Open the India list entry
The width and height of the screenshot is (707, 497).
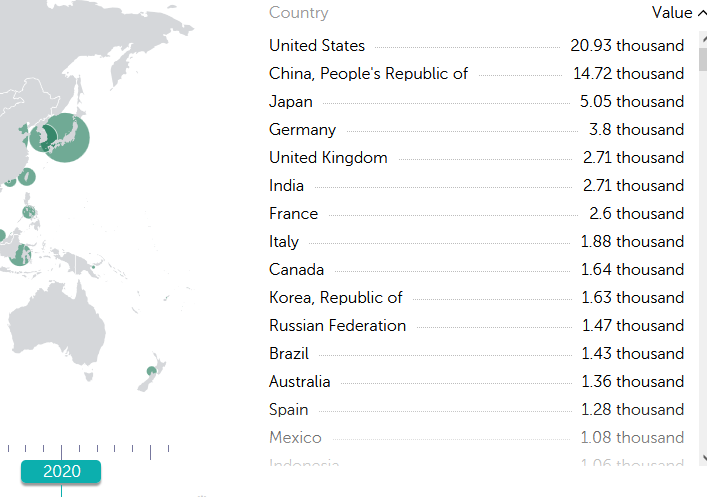point(476,185)
